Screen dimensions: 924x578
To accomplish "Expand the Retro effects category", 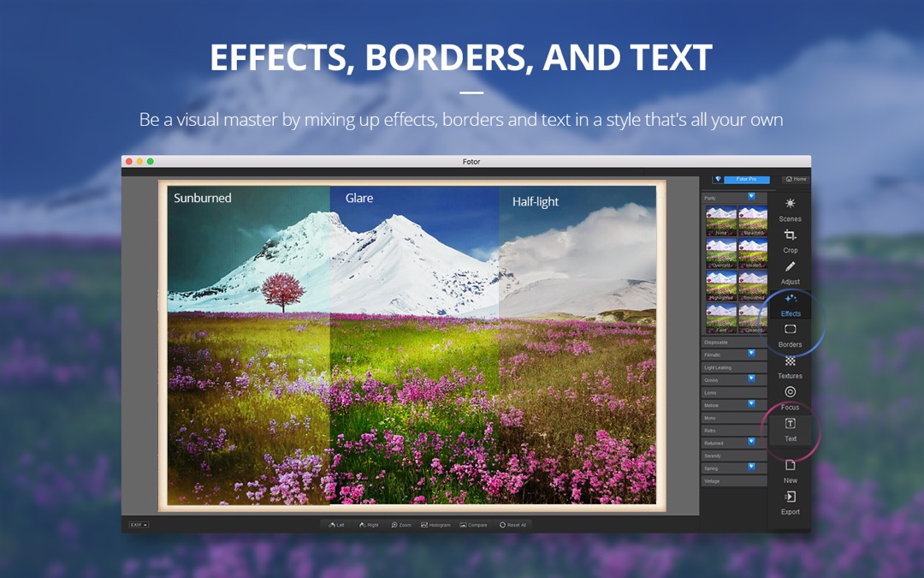I will (x=734, y=431).
